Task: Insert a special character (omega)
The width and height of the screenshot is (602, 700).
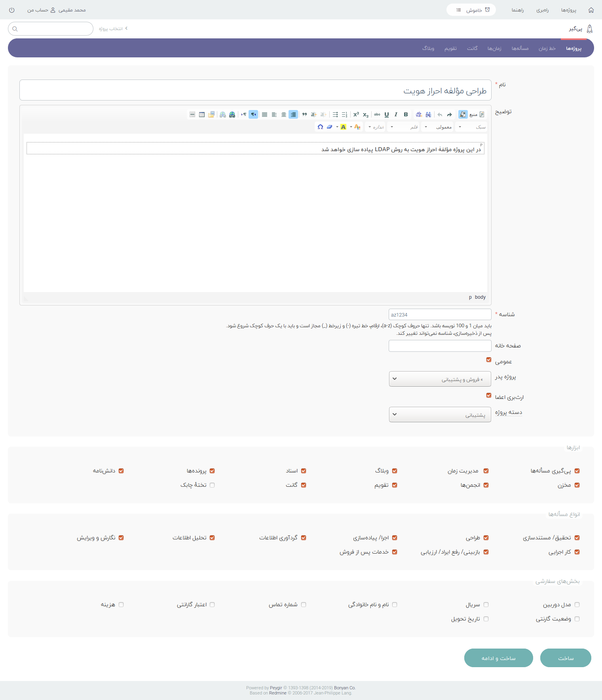Action: click(x=320, y=127)
